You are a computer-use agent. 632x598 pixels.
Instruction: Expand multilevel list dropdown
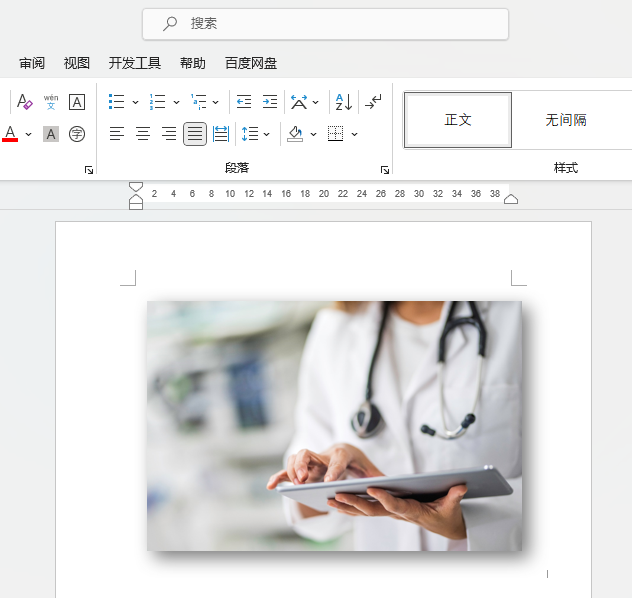[216, 102]
